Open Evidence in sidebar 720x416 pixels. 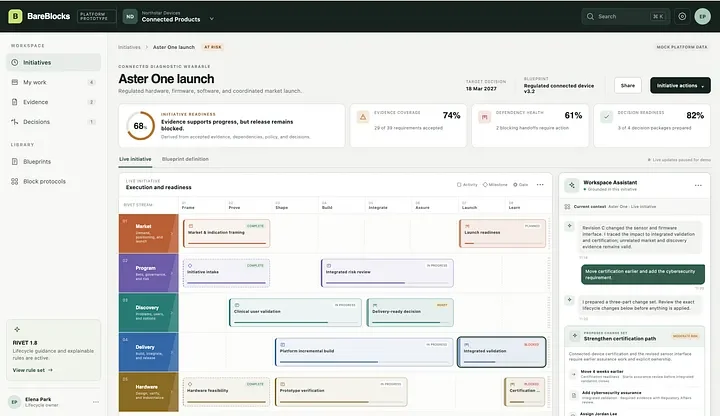[53, 102]
